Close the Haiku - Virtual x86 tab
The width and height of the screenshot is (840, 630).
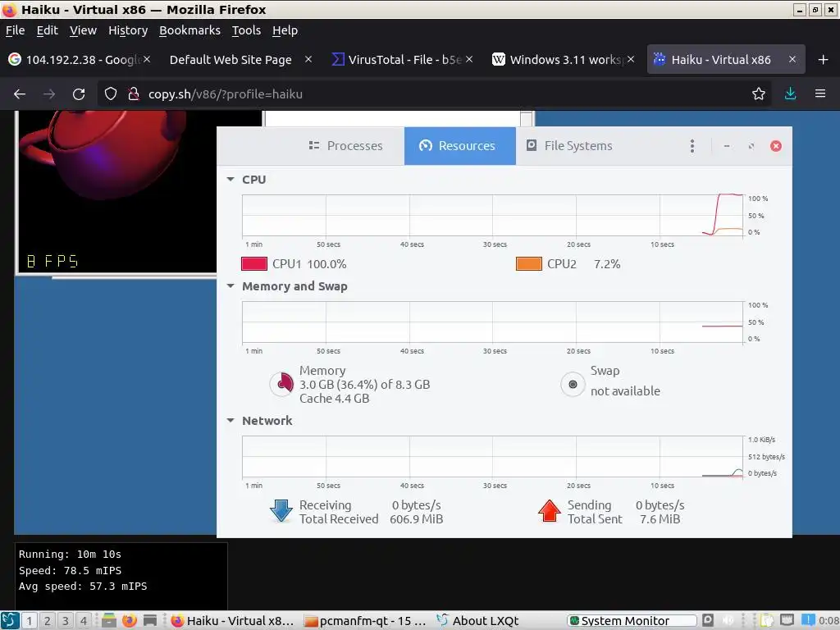(x=792, y=59)
